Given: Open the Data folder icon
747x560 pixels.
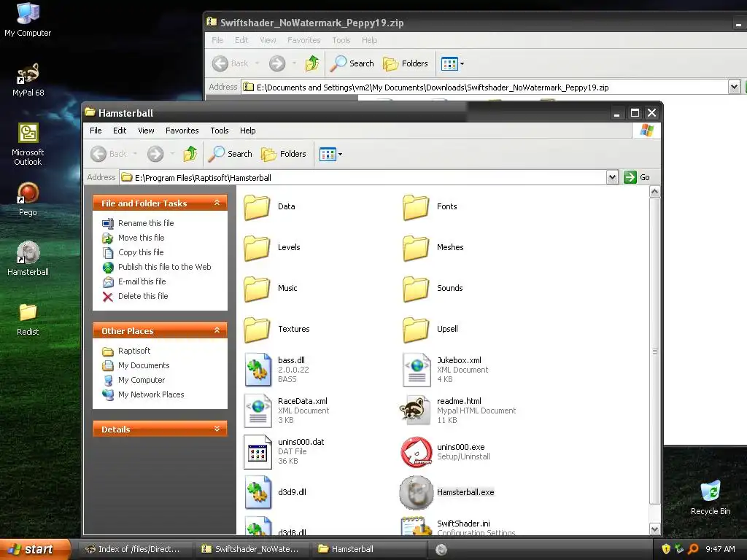Looking at the screenshot, I should (257, 206).
